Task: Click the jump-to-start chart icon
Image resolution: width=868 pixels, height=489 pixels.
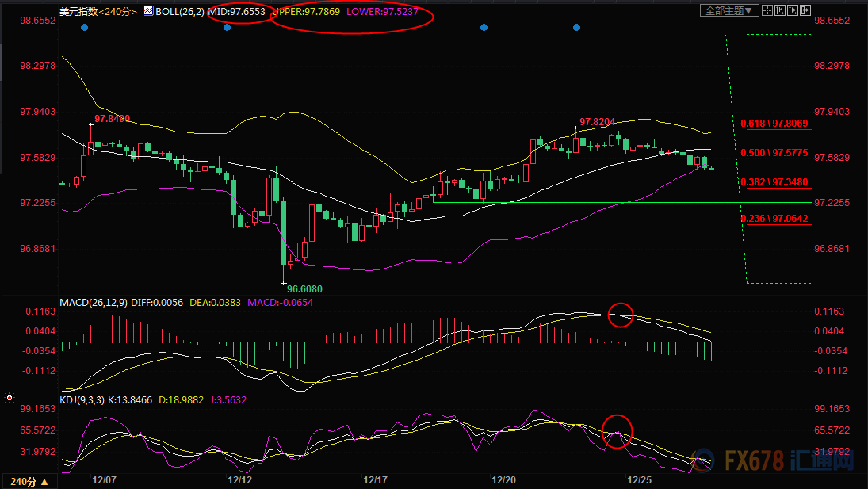Action: 782,10
